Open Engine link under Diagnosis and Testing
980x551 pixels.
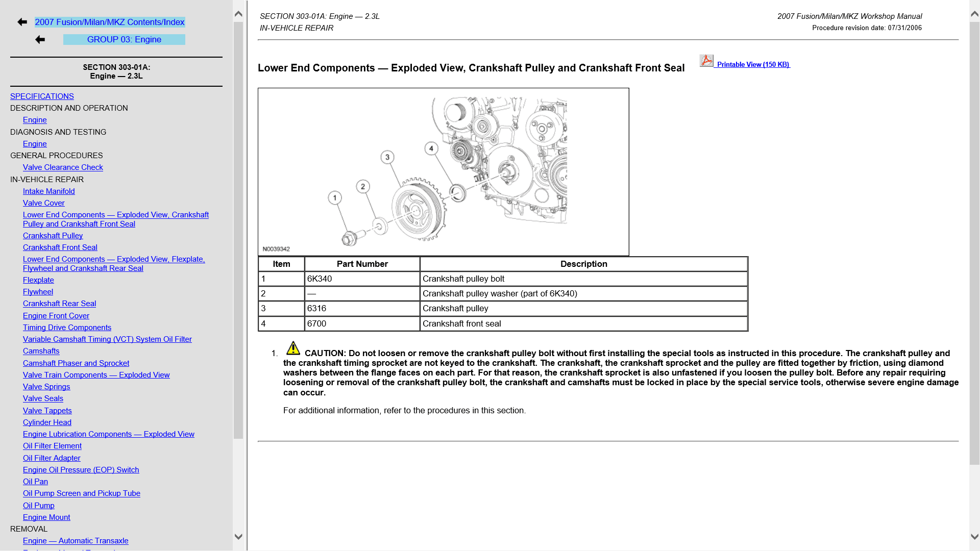click(35, 144)
